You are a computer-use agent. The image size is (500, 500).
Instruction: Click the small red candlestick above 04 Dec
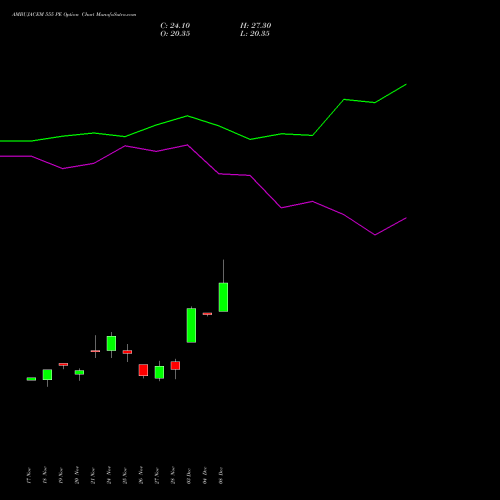click(x=207, y=314)
